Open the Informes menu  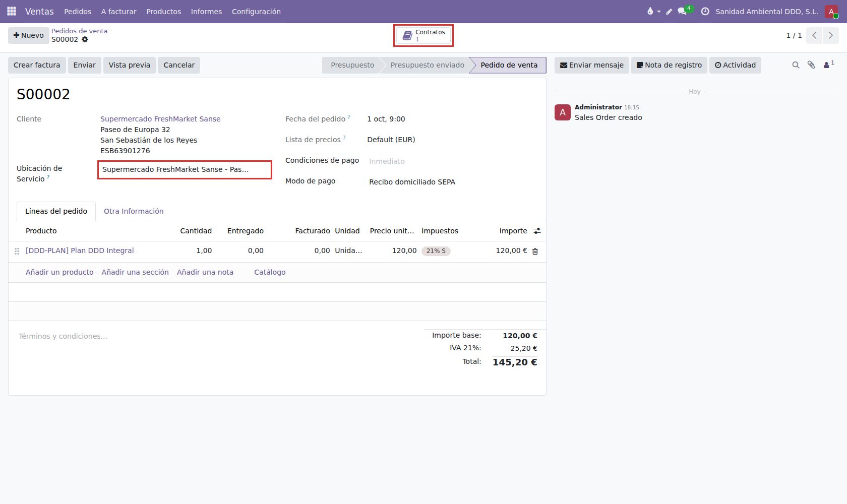click(x=206, y=12)
